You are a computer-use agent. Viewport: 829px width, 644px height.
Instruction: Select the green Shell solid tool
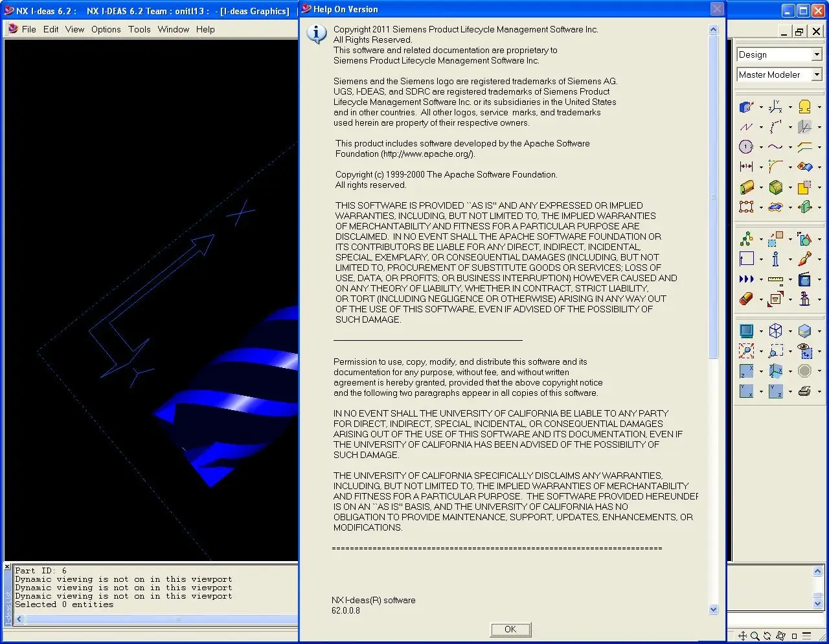(x=775, y=187)
